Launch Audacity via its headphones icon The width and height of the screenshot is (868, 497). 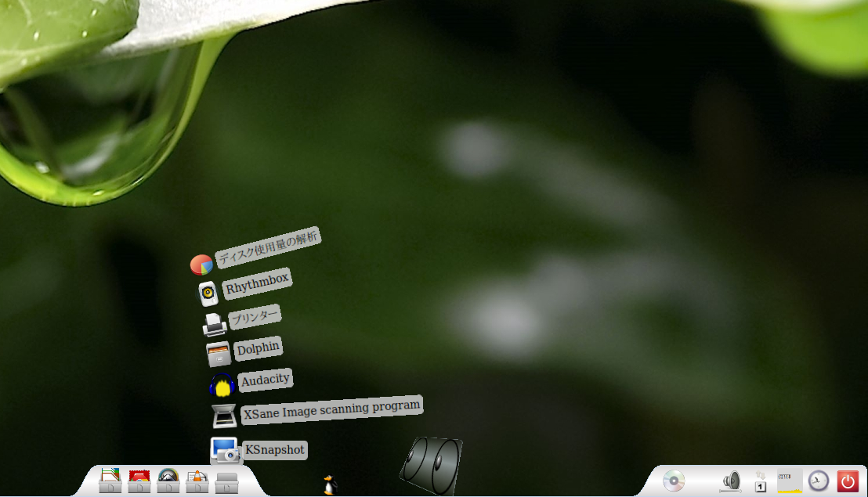222,385
